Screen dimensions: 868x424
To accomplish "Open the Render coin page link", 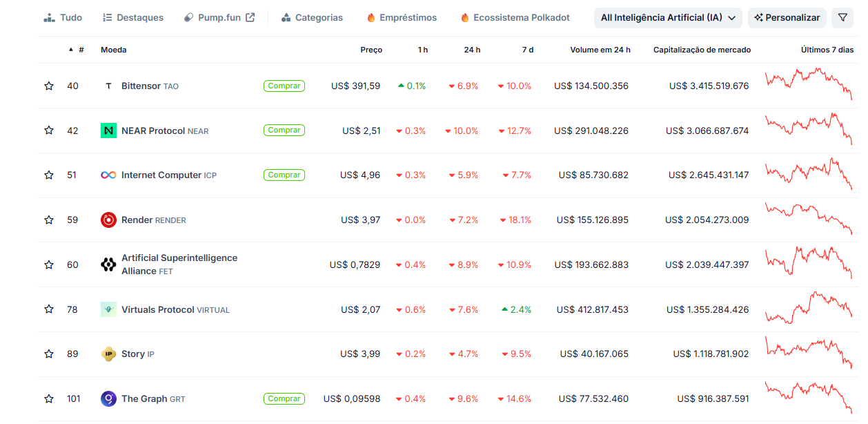I will 154,220.
